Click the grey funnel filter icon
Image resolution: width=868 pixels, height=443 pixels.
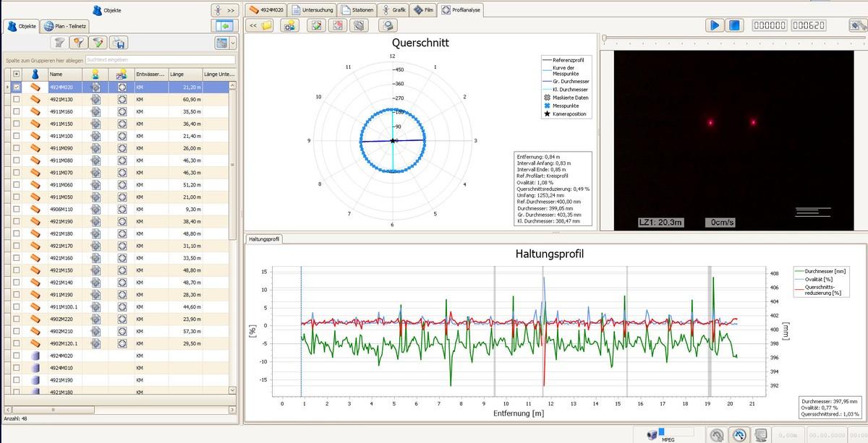[61, 43]
